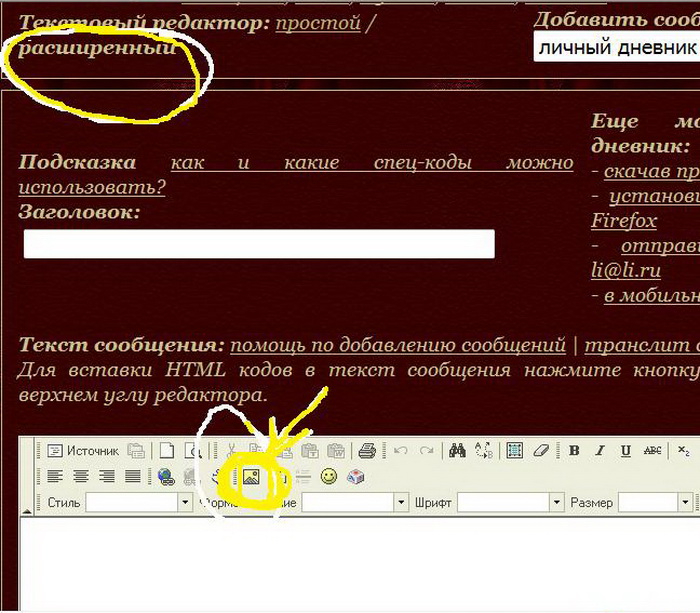Toggle Underline formatting

pyautogui.click(x=626, y=451)
